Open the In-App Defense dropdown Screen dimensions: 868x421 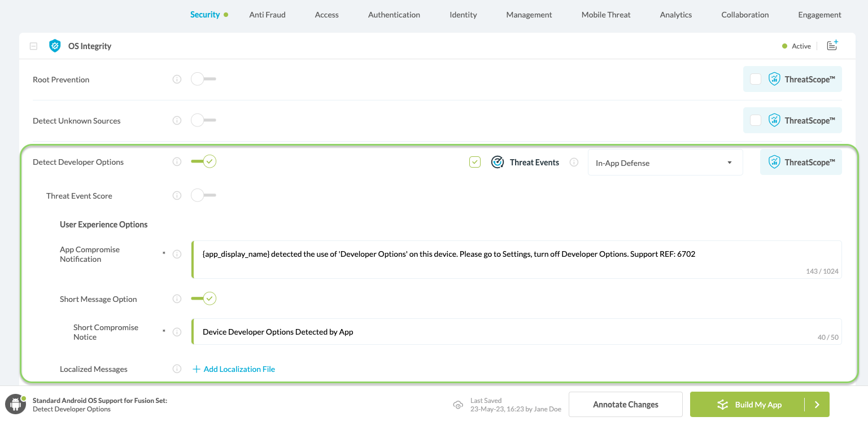[x=665, y=163]
